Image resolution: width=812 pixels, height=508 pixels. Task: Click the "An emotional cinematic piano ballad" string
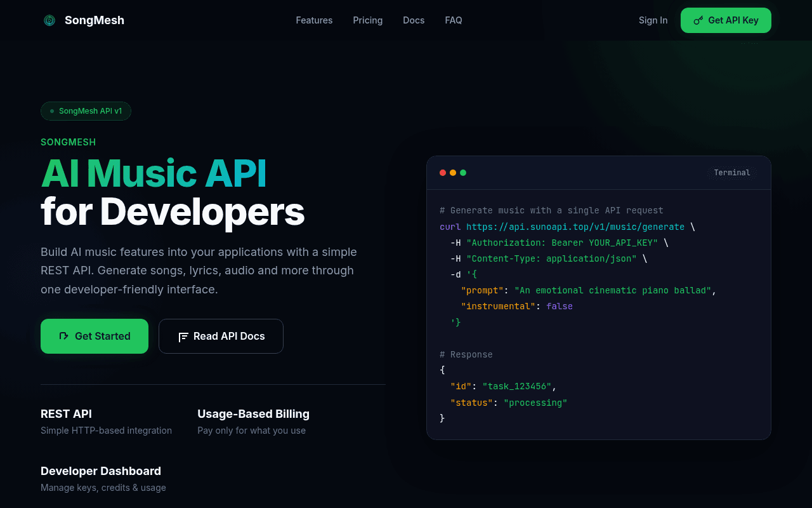point(613,290)
